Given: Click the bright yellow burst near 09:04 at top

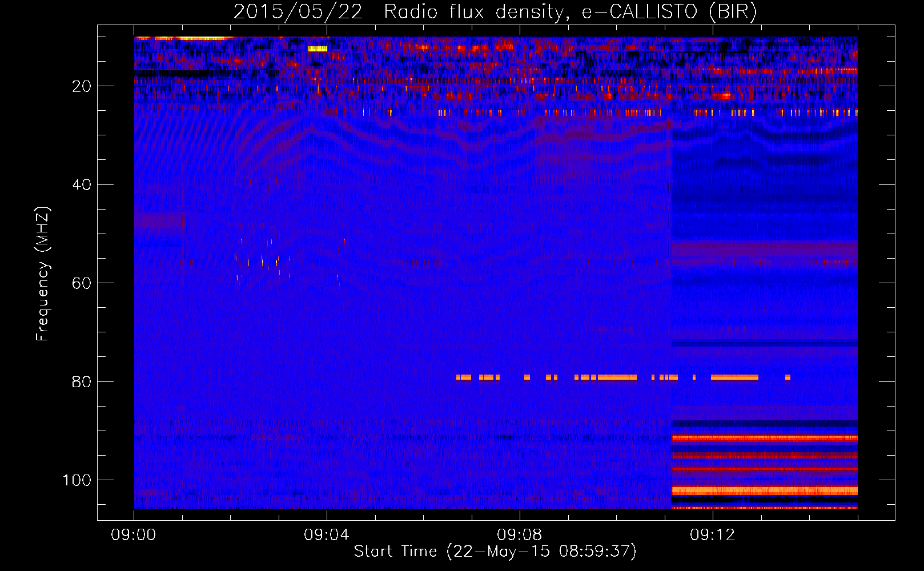Looking at the screenshot, I should click(318, 49).
